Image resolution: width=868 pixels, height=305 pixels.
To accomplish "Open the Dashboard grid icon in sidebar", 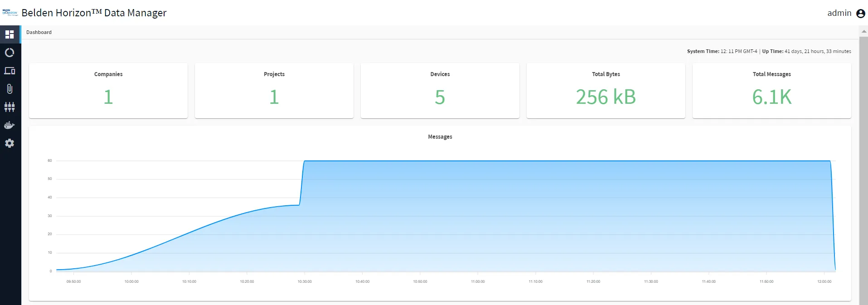I will [10, 34].
